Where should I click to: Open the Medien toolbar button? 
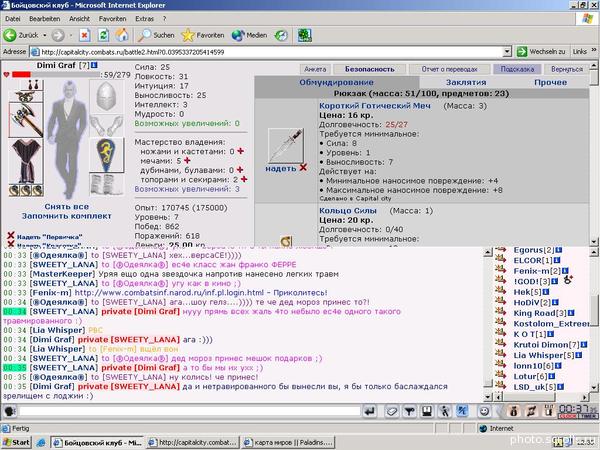[x=249, y=35]
